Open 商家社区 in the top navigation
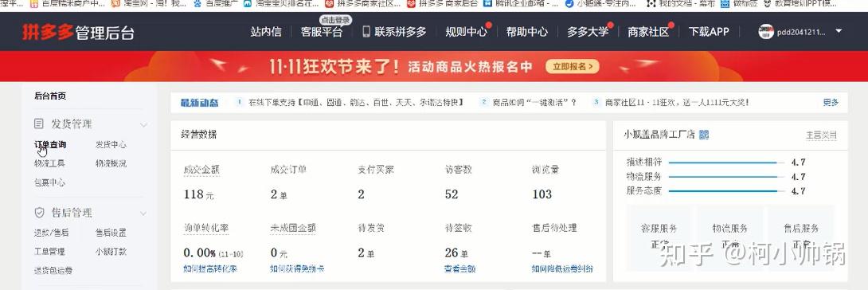 [x=648, y=32]
